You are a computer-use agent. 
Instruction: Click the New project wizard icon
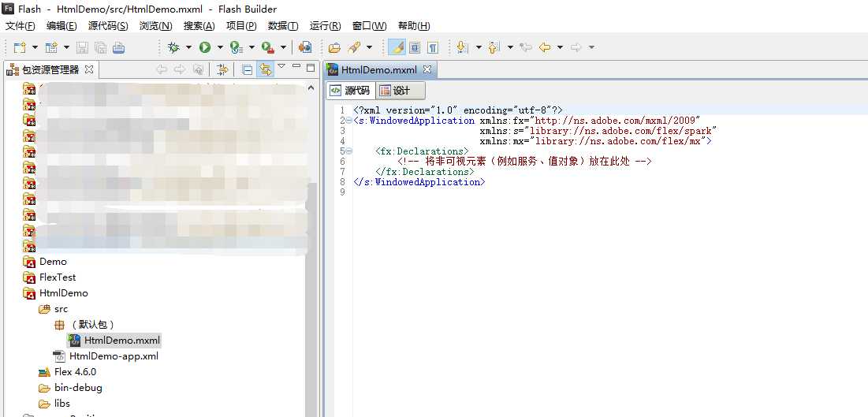pyautogui.click(x=51, y=47)
